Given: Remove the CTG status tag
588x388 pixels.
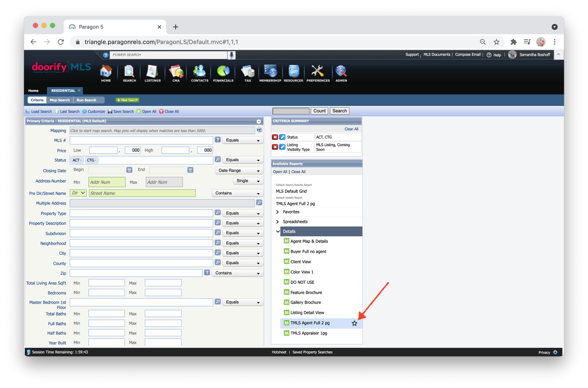Looking at the screenshot, I should coord(95,160).
